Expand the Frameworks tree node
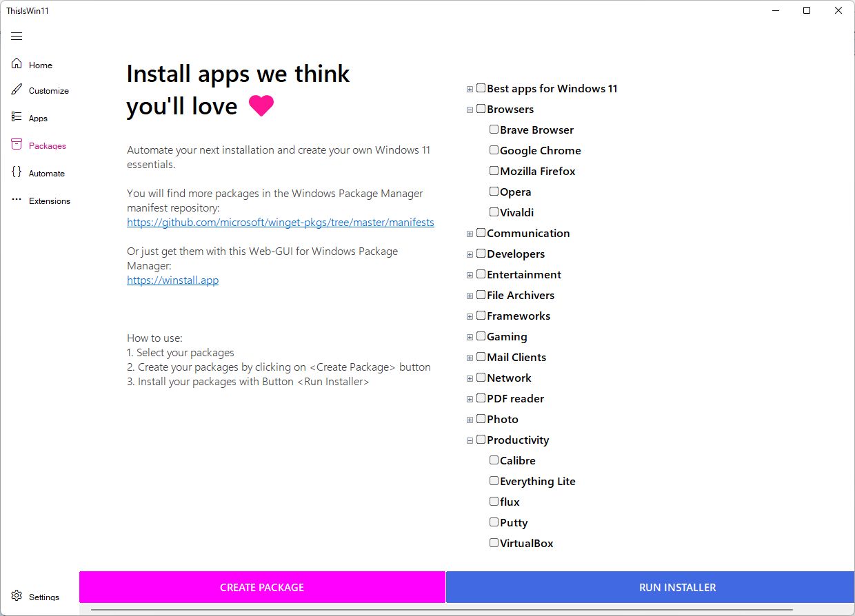 point(470,316)
